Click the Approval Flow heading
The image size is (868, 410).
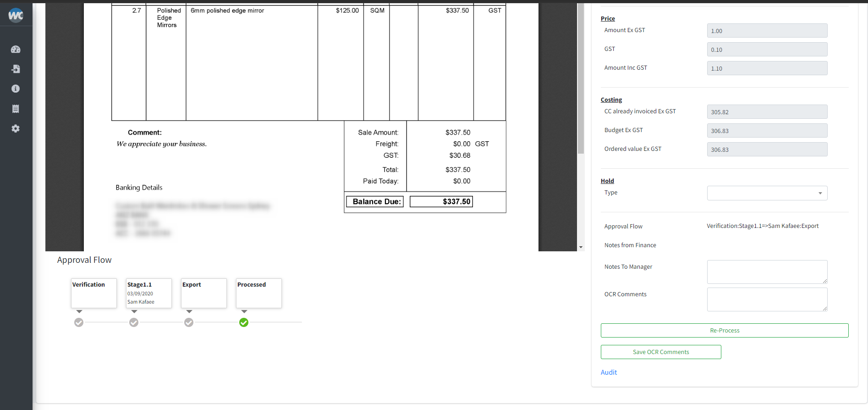[84, 260]
